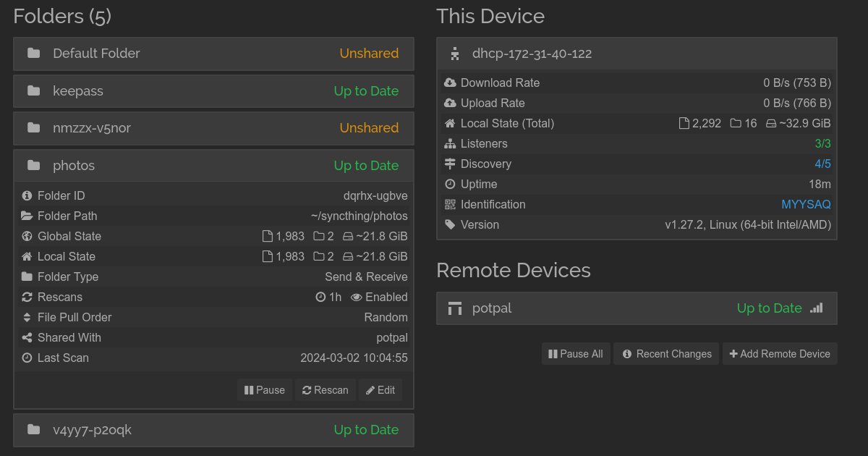Pause all remote devices
The image size is (868, 456).
[x=576, y=354]
